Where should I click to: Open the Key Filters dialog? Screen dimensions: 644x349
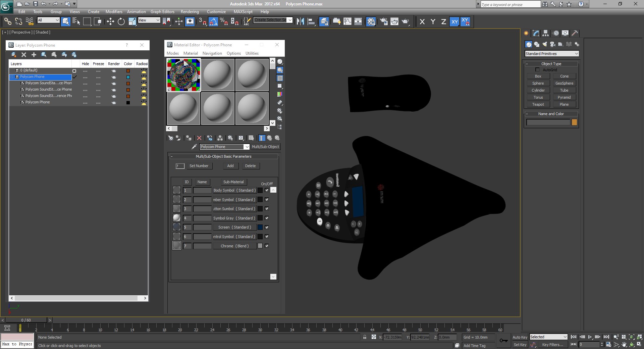552,345
